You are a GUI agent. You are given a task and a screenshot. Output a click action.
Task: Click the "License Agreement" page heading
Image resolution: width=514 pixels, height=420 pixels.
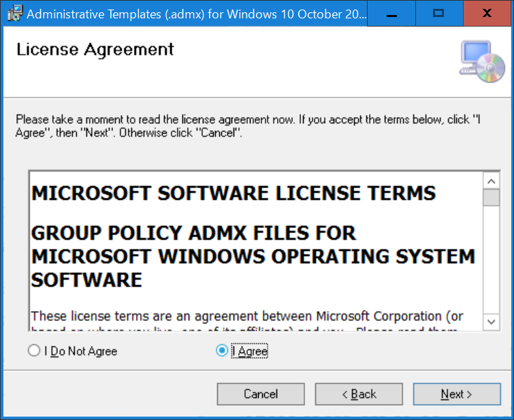(x=95, y=50)
